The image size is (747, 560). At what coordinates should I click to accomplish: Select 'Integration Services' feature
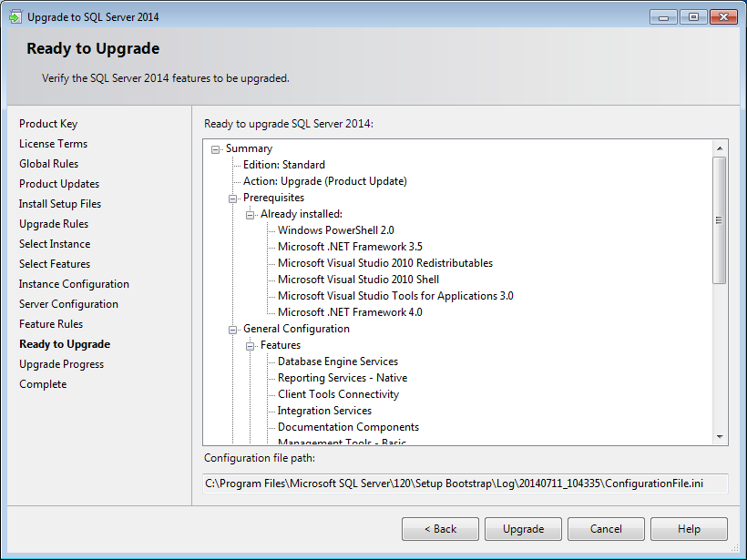324,411
